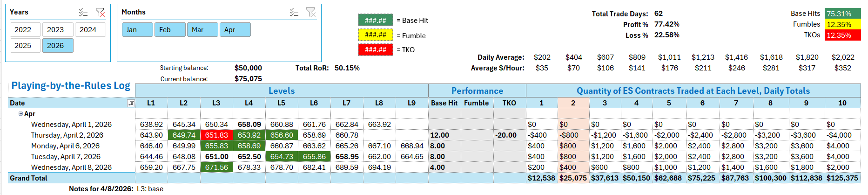Screen dimensions: 868x195
Task: Select the Levels header band
Action: (282, 91)
